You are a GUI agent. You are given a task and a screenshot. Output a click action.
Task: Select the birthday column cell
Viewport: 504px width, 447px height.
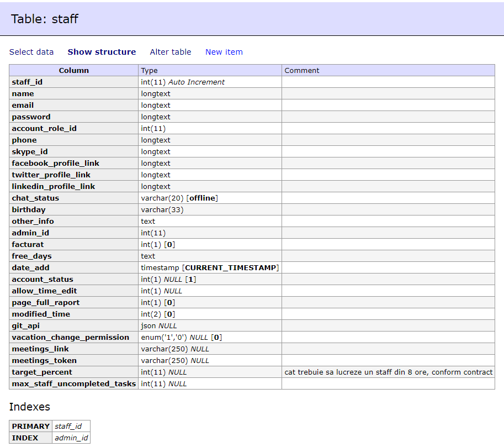(x=73, y=209)
